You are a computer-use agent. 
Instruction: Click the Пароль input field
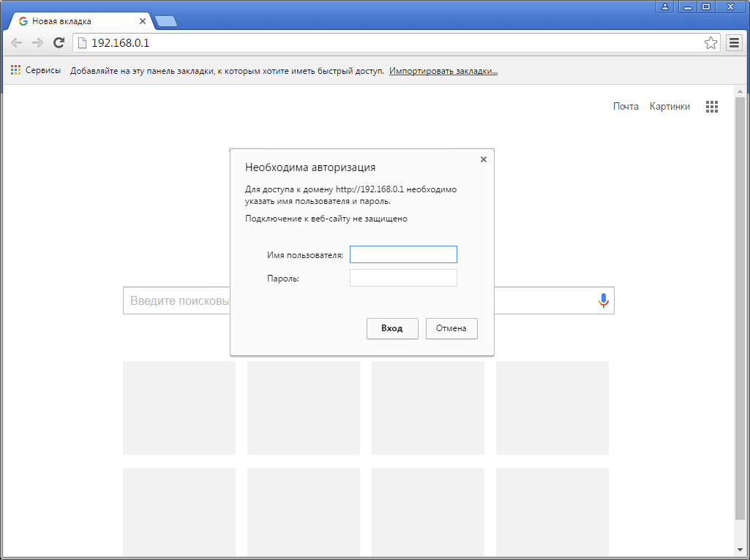403,278
